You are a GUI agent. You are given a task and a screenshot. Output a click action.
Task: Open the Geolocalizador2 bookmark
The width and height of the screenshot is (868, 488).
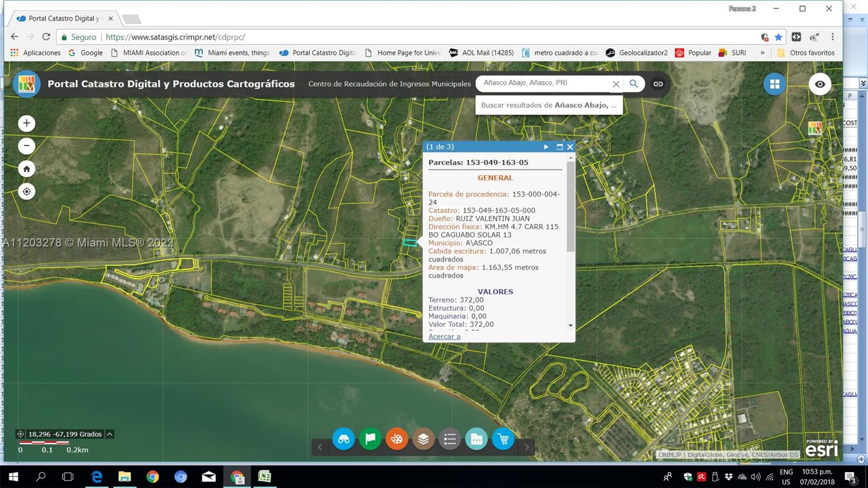tap(636, 53)
